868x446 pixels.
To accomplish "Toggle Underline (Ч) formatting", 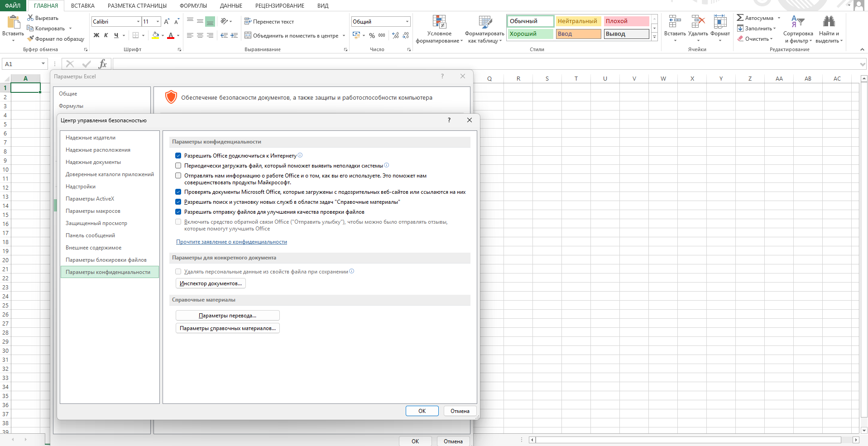I will [116, 35].
